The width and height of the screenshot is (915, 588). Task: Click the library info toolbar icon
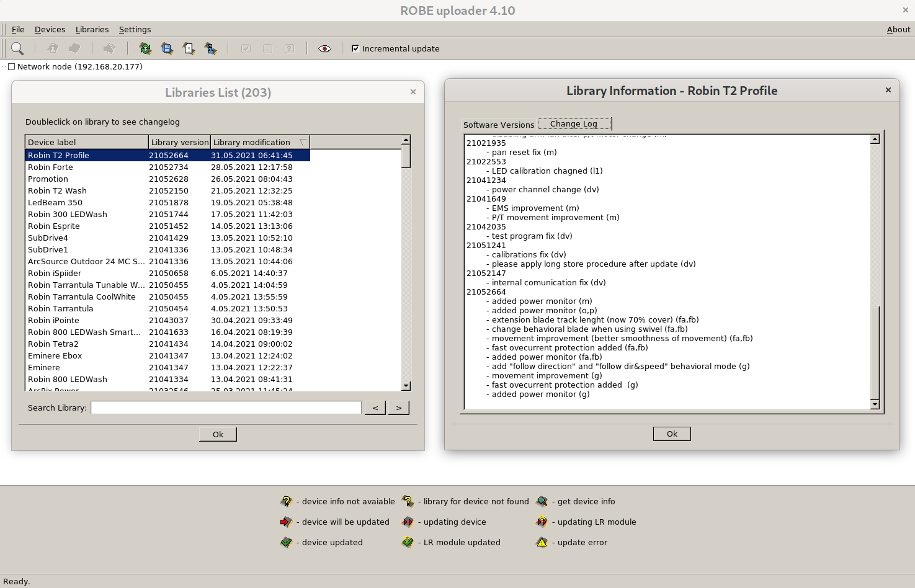(211, 48)
